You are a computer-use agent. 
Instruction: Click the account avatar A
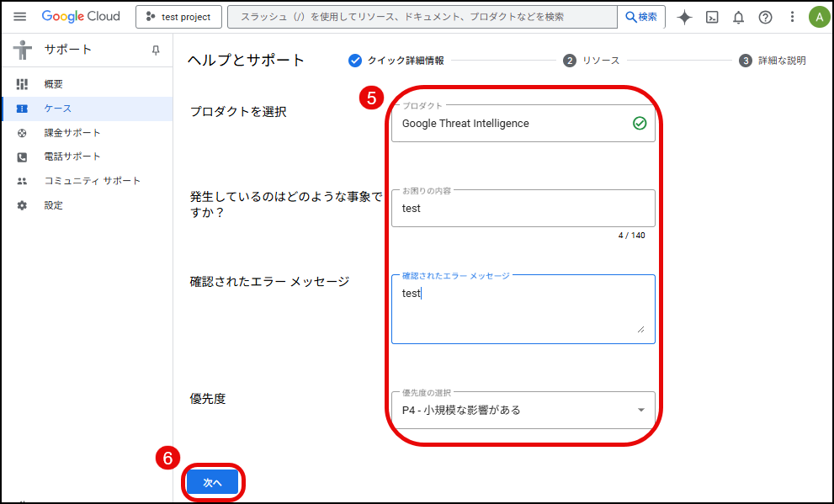[818, 17]
